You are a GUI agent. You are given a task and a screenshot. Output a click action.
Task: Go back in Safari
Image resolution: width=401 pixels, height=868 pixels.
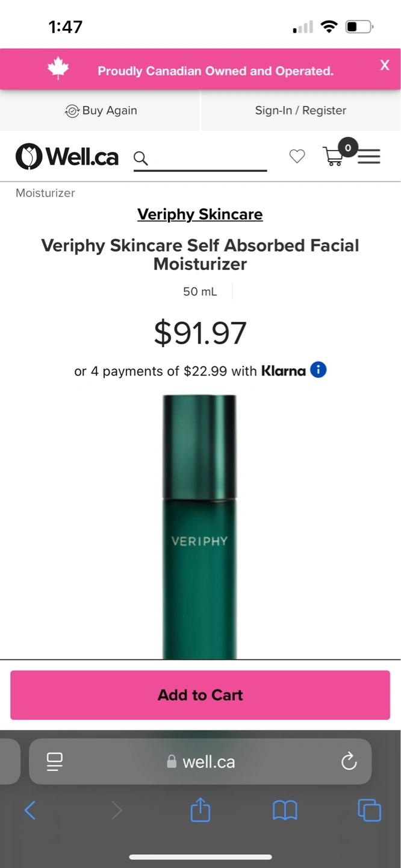[x=30, y=810]
